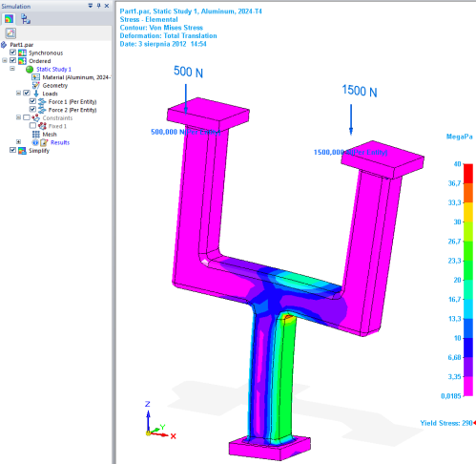Image resolution: width=476 pixels, height=464 pixels.
Task: Toggle the Loads checkbox
Action: coord(27,93)
